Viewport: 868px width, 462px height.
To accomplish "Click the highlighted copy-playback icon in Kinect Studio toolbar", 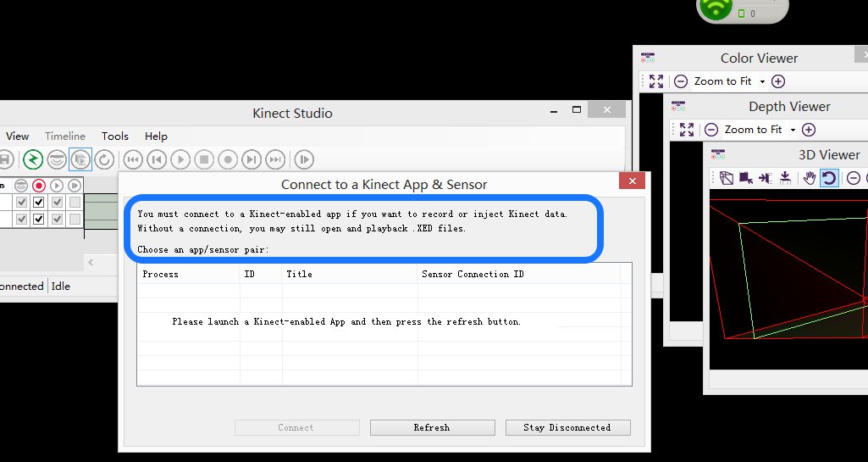I will 80,159.
